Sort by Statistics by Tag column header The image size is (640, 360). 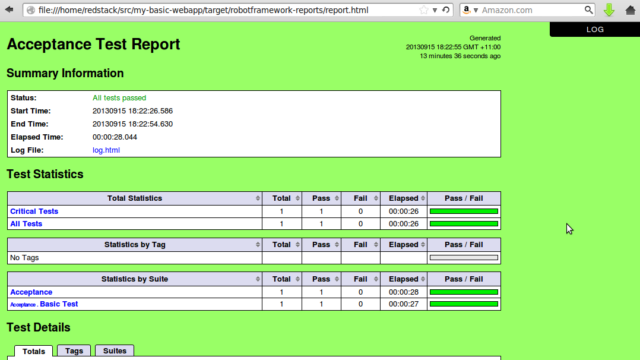click(x=135, y=245)
